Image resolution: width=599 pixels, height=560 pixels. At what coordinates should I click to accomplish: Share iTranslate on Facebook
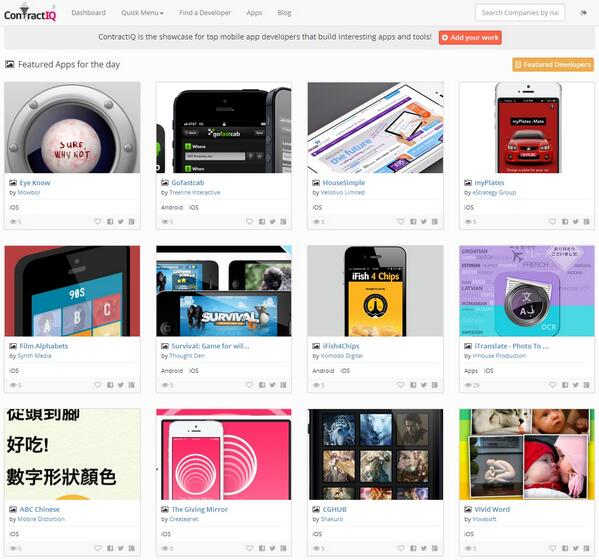pos(565,385)
